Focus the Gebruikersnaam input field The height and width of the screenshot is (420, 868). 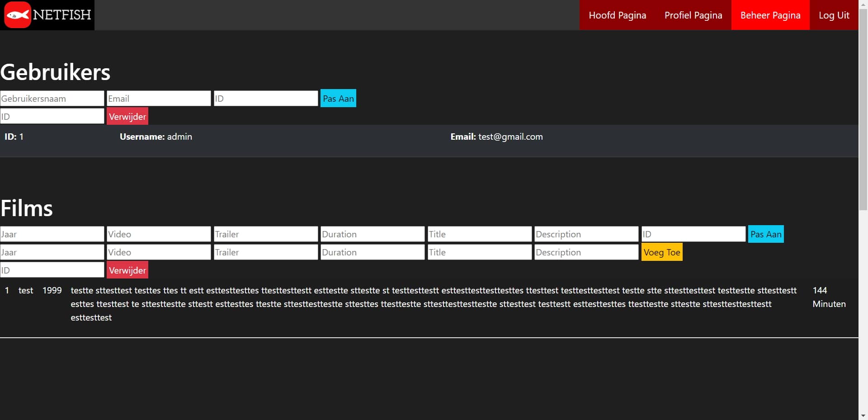tap(52, 99)
